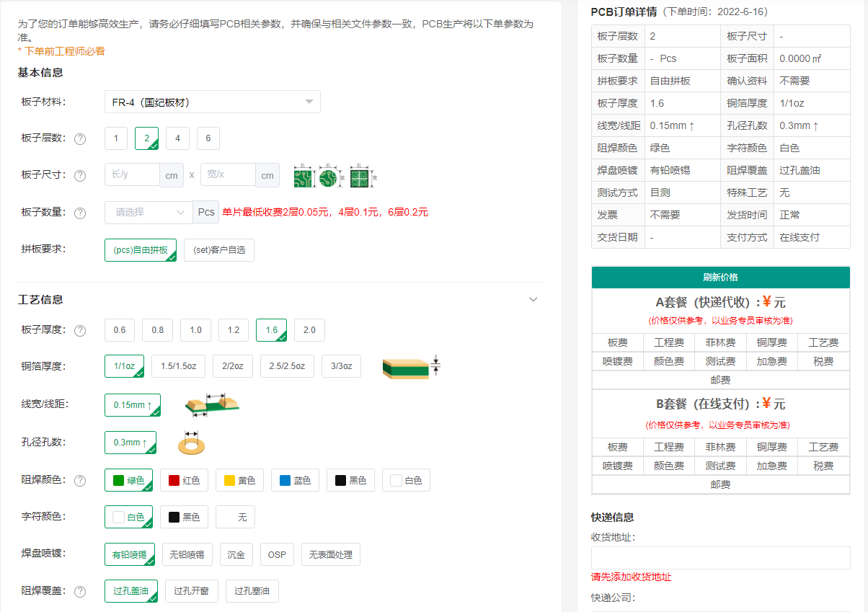868x612 pixels.
Task: Collapse the 工艺信息 section
Action: pos(533,298)
